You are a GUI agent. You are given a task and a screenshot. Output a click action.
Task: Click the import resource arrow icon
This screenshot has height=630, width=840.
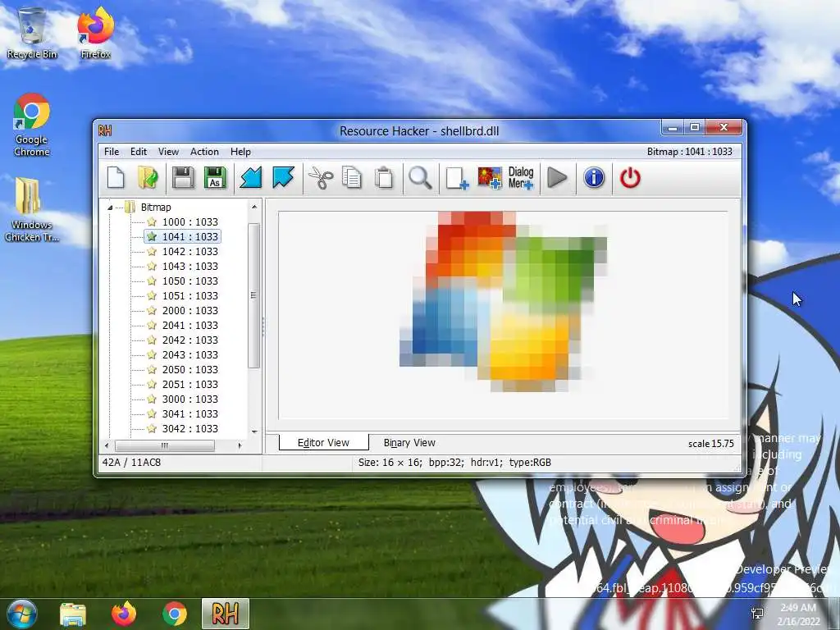[x=251, y=178]
